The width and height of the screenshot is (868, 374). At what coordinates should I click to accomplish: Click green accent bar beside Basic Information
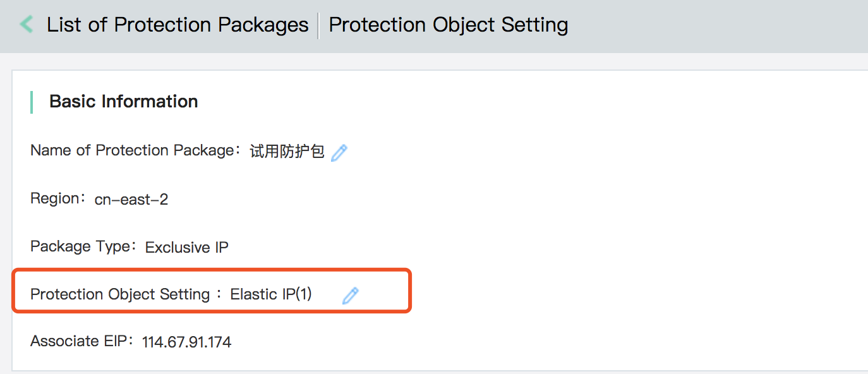coord(32,102)
